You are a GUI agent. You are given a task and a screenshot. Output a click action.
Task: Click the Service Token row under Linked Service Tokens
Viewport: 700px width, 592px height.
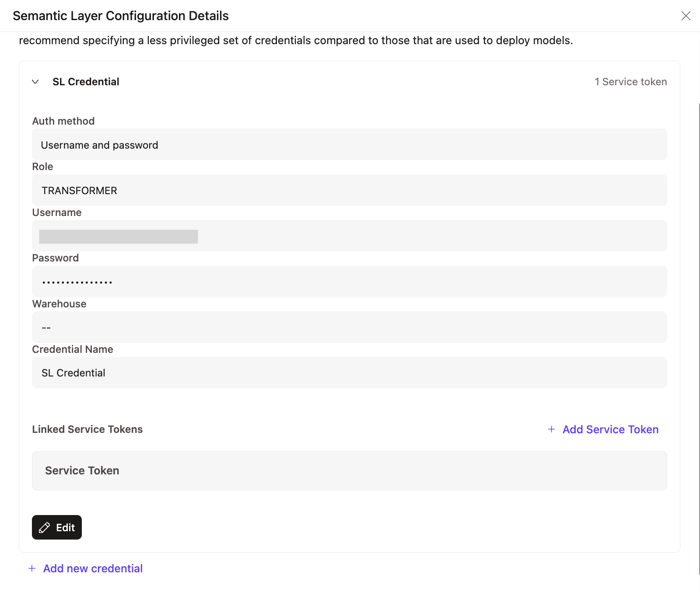point(349,470)
